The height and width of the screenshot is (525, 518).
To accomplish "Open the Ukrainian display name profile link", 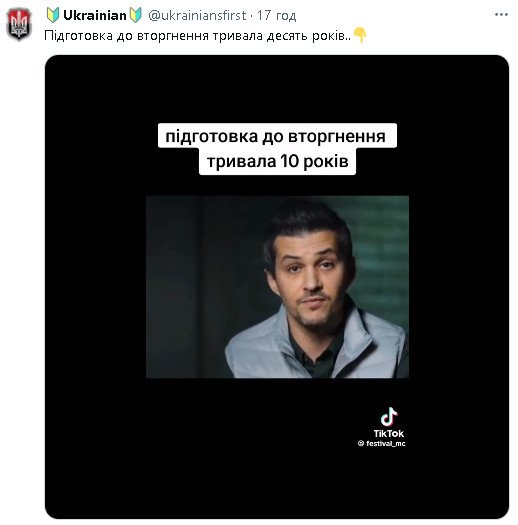I will coord(95,15).
